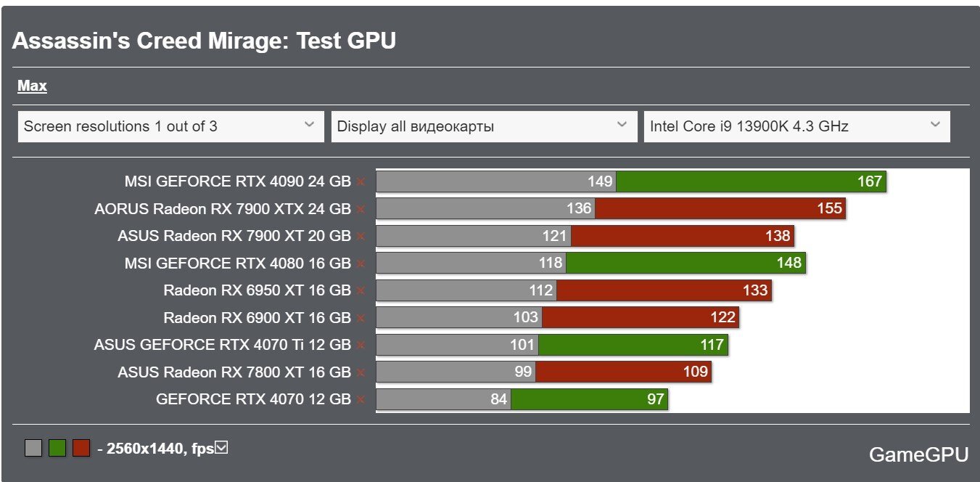The image size is (980, 482).
Task: Click the GameGPU link
Action: tap(918, 455)
